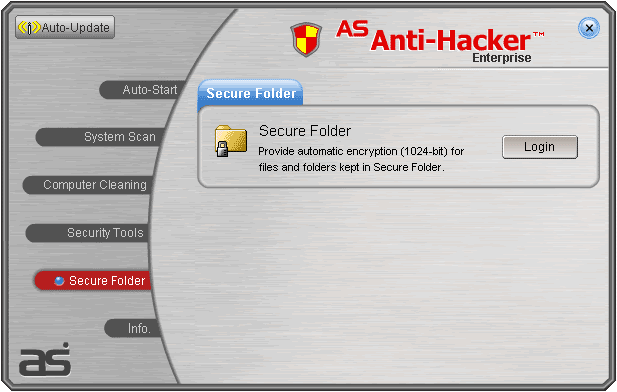Click the blue dot beside Secure Folder
The image size is (617, 392).
59,281
